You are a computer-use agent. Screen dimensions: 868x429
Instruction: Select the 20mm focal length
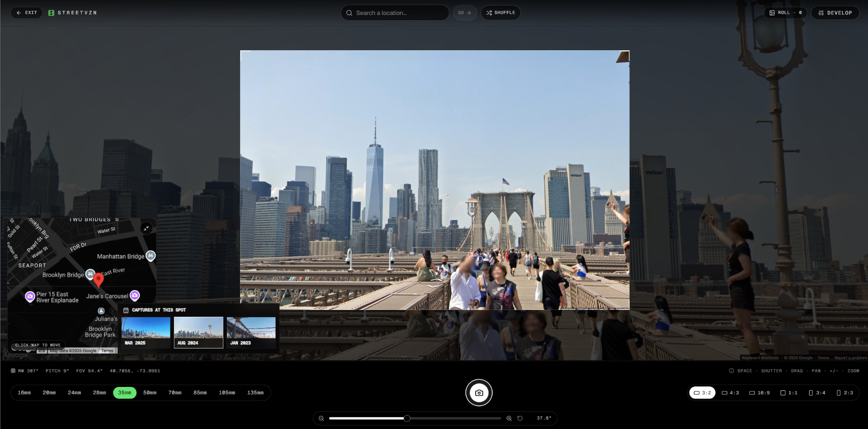49,393
